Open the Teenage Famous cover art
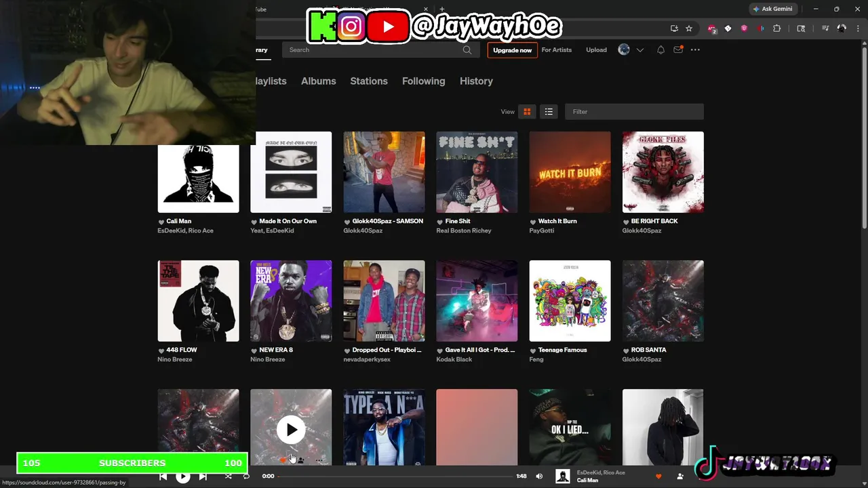This screenshot has width=868, height=488. [570, 301]
